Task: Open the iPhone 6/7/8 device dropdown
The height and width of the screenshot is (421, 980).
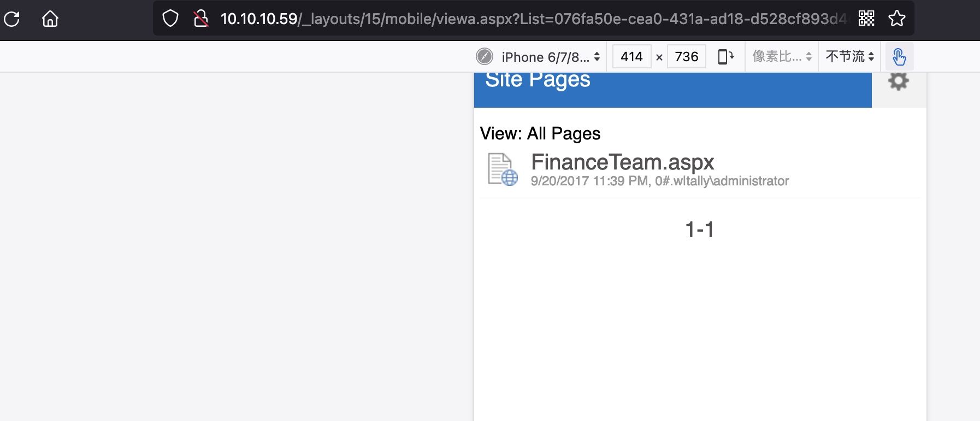Action: (551, 57)
